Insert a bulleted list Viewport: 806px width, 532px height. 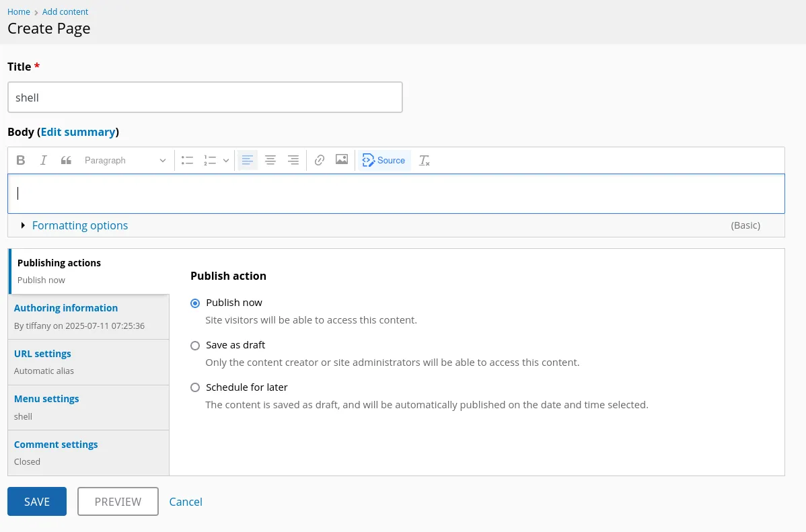pyautogui.click(x=187, y=160)
